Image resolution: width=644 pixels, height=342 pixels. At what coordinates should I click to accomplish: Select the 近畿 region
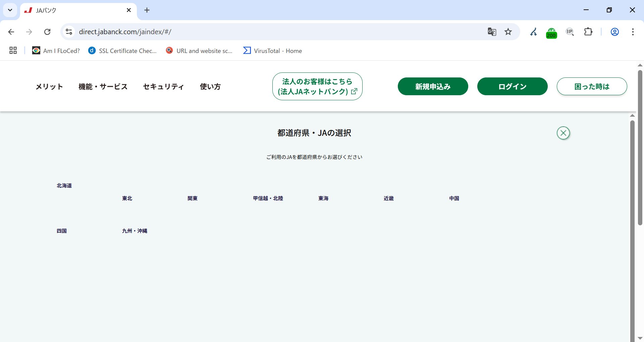389,198
